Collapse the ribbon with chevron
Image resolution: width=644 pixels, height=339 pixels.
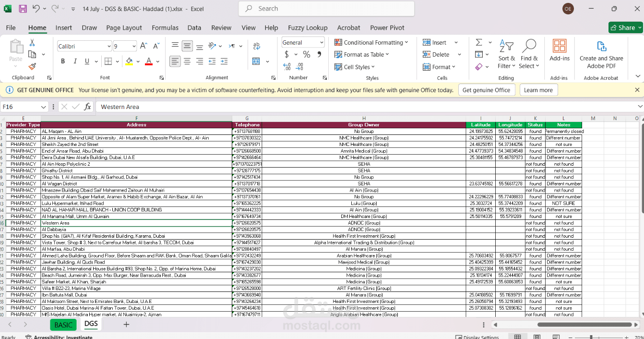[x=638, y=76]
